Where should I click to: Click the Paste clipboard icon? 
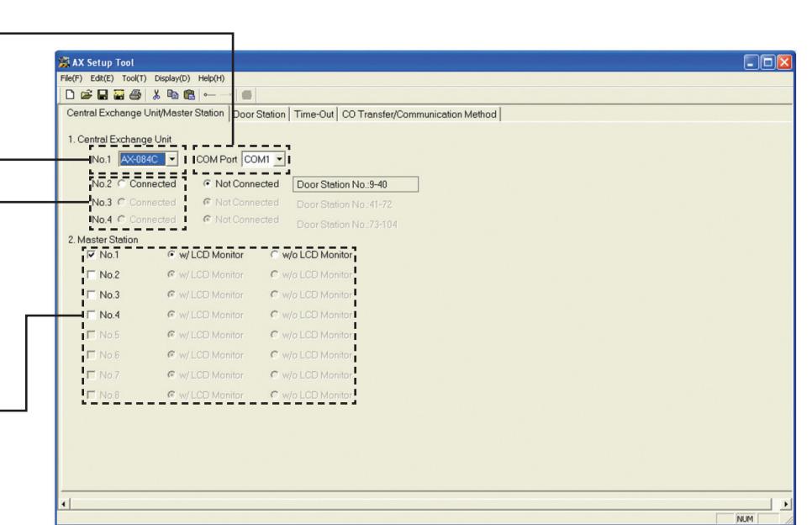[x=189, y=95]
